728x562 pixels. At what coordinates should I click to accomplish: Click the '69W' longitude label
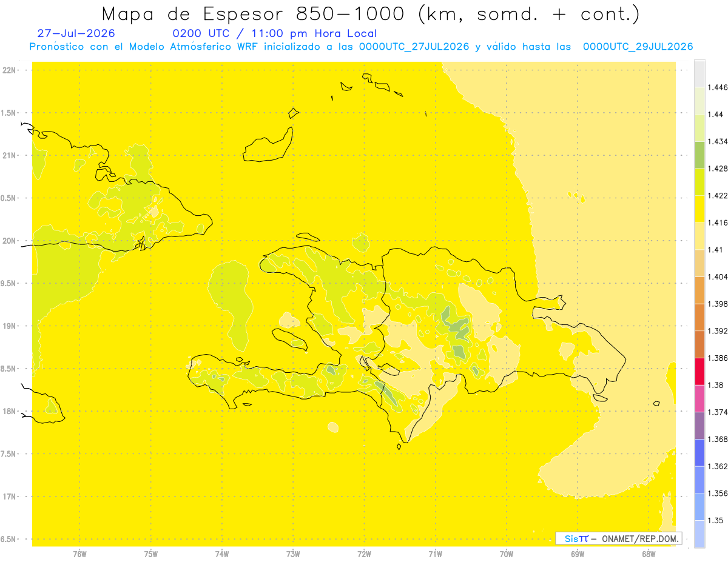tap(578, 554)
